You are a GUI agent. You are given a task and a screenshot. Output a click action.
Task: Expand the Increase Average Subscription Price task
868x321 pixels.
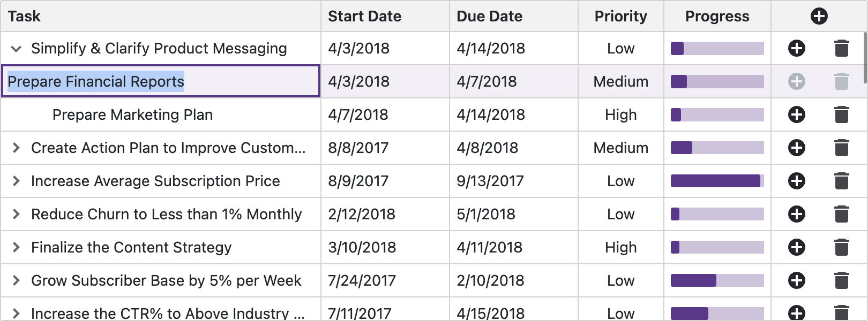point(16,181)
